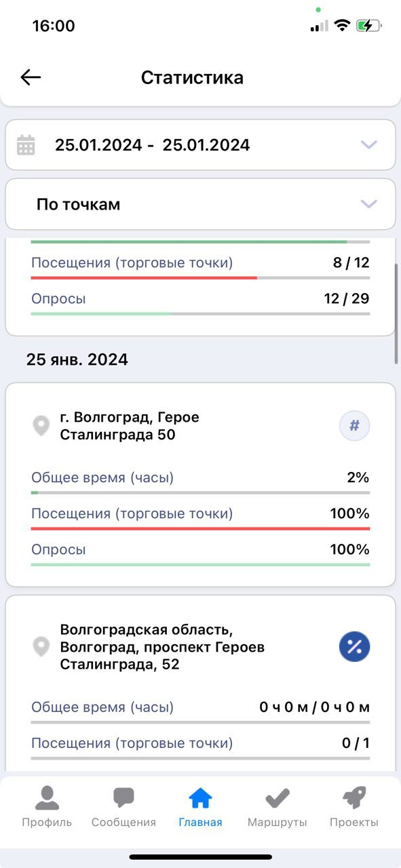Tap location pin of Сталинграда 52 address
This screenshot has height=868, width=401.
click(41, 647)
